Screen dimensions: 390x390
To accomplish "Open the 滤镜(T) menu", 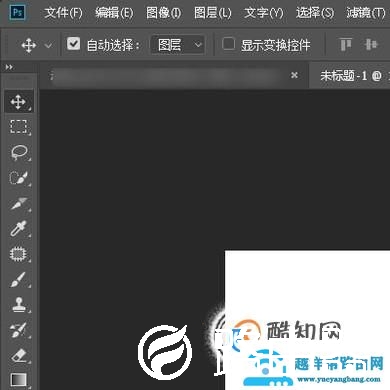I will [x=366, y=13].
